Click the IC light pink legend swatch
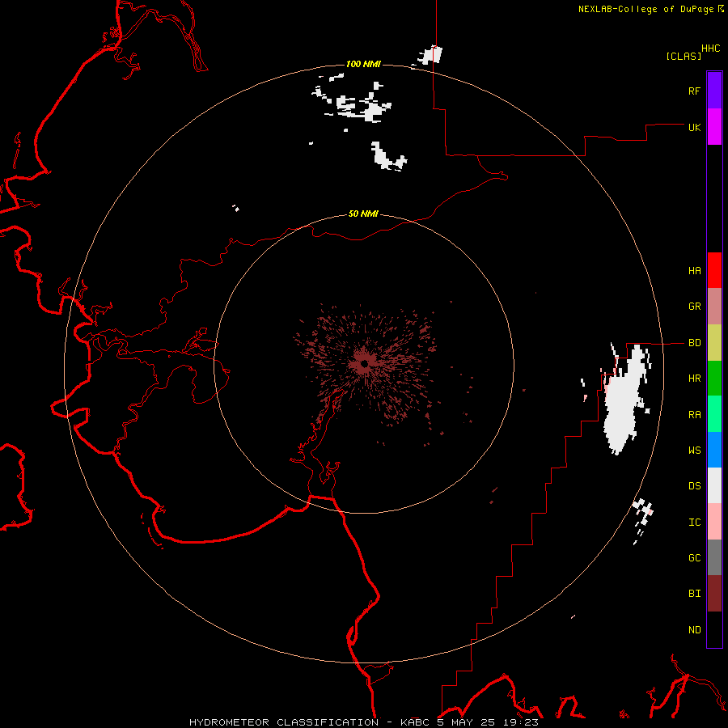 point(714,522)
